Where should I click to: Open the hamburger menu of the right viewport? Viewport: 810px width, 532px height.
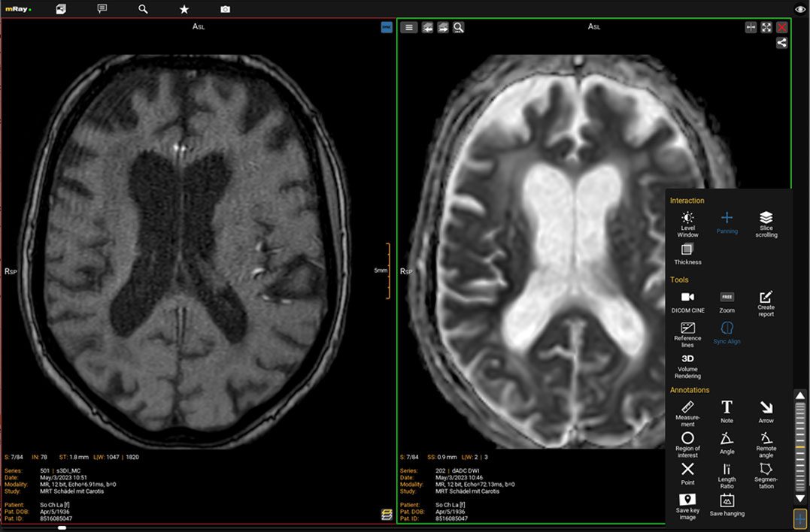pyautogui.click(x=408, y=27)
